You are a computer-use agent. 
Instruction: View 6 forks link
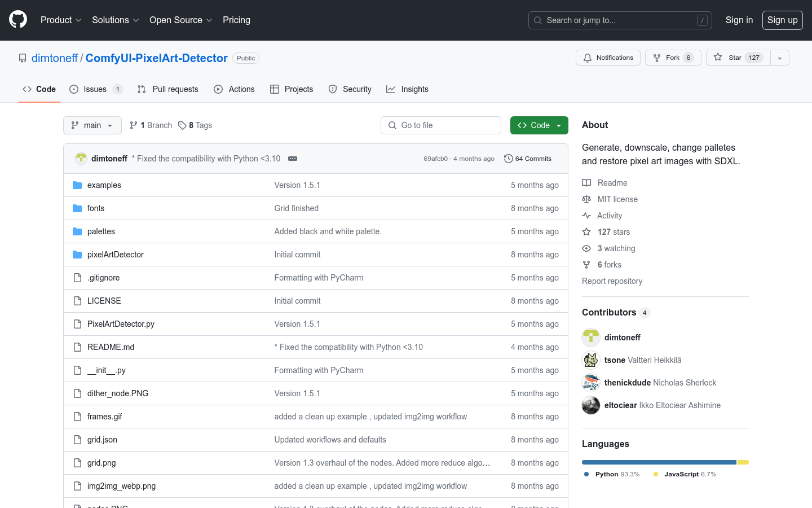(602, 265)
